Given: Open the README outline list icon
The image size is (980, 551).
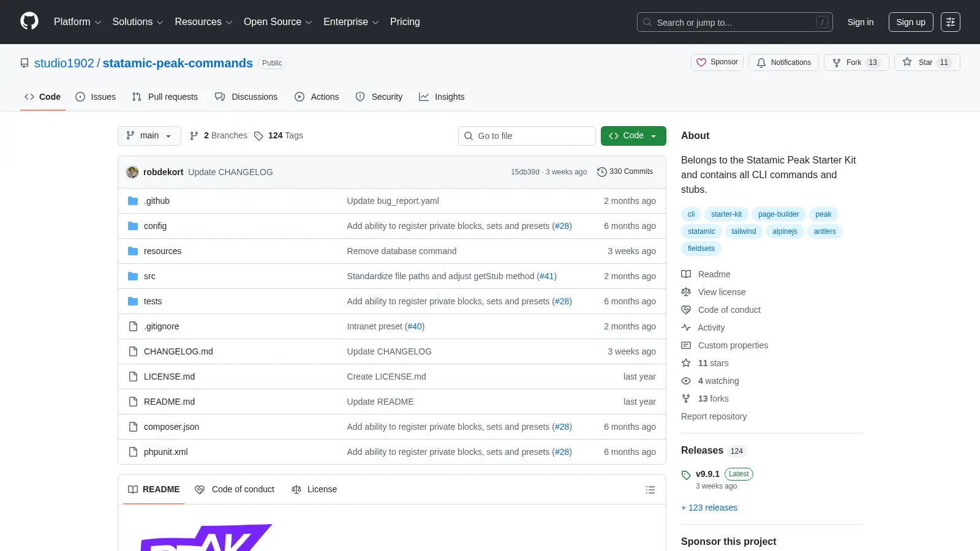Looking at the screenshot, I should (650, 490).
